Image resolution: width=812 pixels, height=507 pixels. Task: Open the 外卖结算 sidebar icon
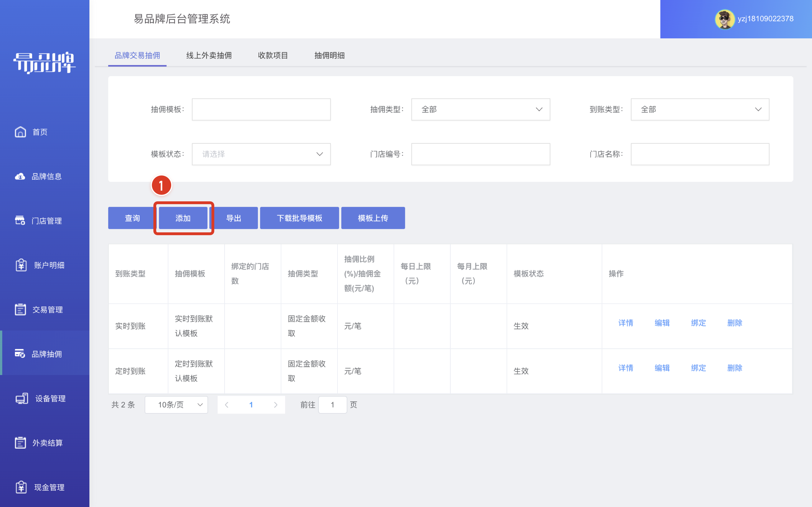pyautogui.click(x=20, y=443)
